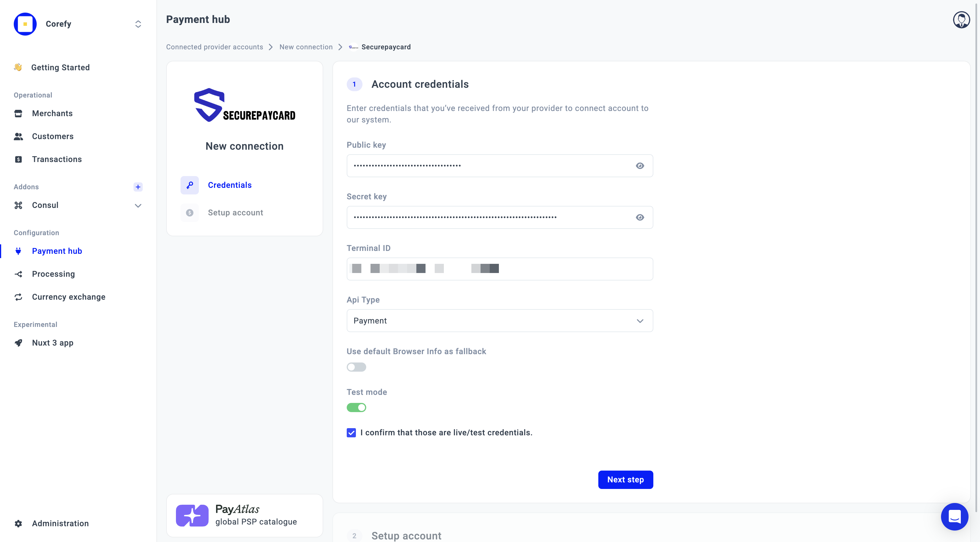Reveal the Public key with eye icon
This screenshot has width=980, height=542.
(640, 166)
